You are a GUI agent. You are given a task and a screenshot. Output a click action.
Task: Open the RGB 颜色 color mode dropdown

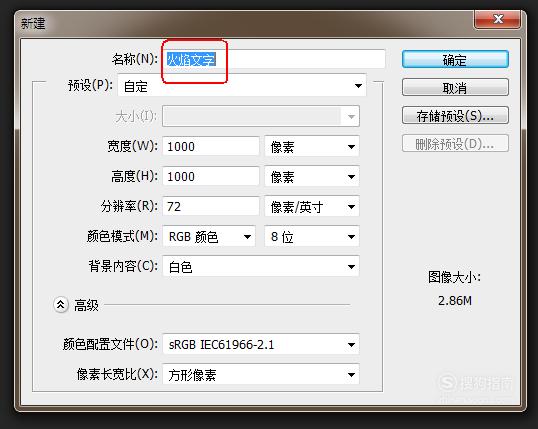pyautogui.click(x=209, y=236)
